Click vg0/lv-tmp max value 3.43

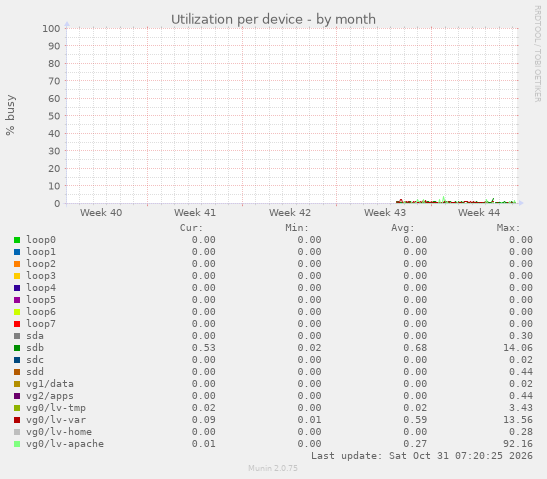tap(521, 408)
